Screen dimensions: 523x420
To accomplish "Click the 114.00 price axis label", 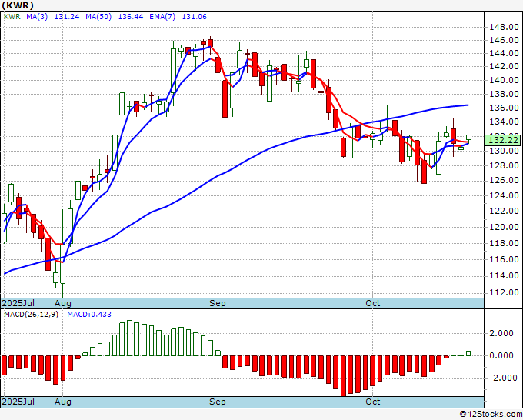I will coord(504,275).
